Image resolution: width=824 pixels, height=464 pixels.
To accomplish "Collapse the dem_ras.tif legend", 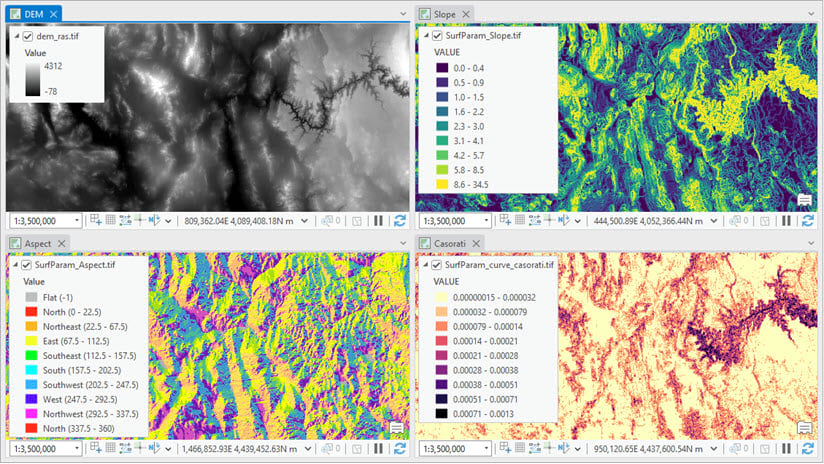I will point(17,36).
